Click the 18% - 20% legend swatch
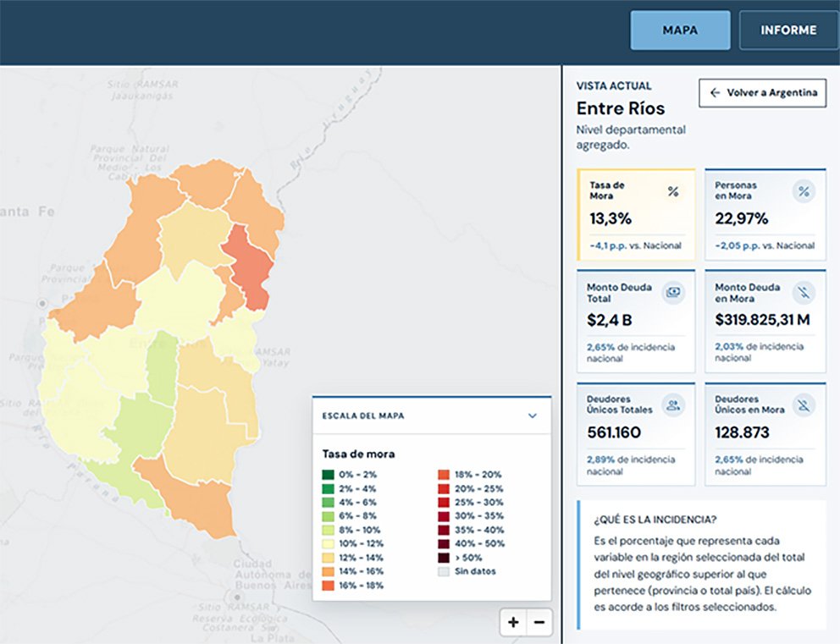The width and height of the screenshot is (840, 644). (x=444, y=475)
